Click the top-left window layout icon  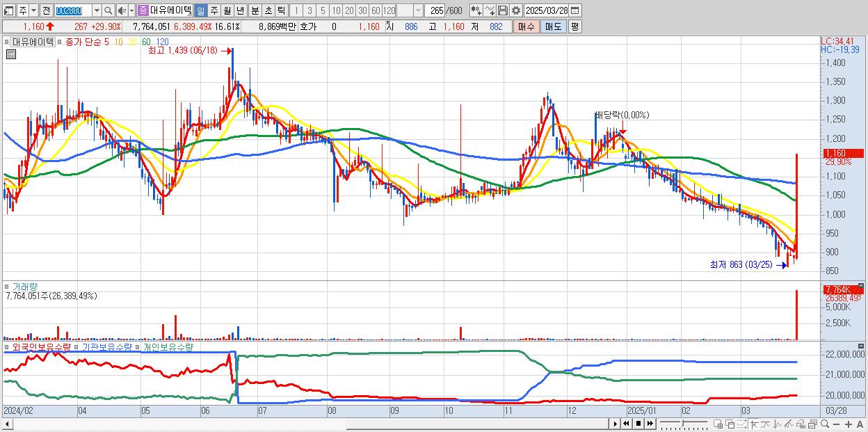(x=8, y=10)
